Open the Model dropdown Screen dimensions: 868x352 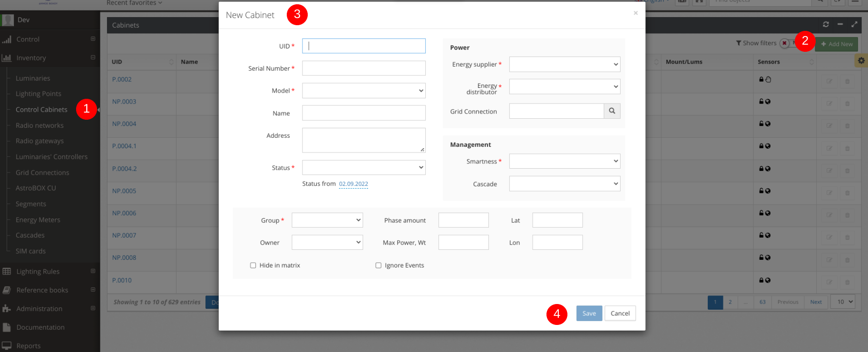[363, 91]
